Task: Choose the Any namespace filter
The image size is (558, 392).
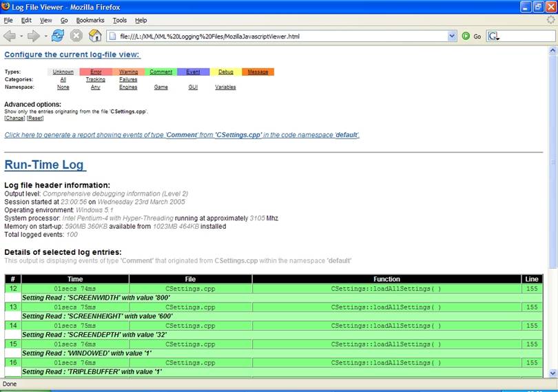Action: (x=95, y=87)
